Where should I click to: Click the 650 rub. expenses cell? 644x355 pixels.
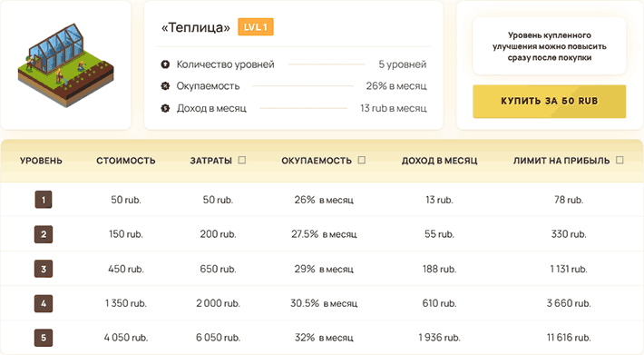point(218,269)
